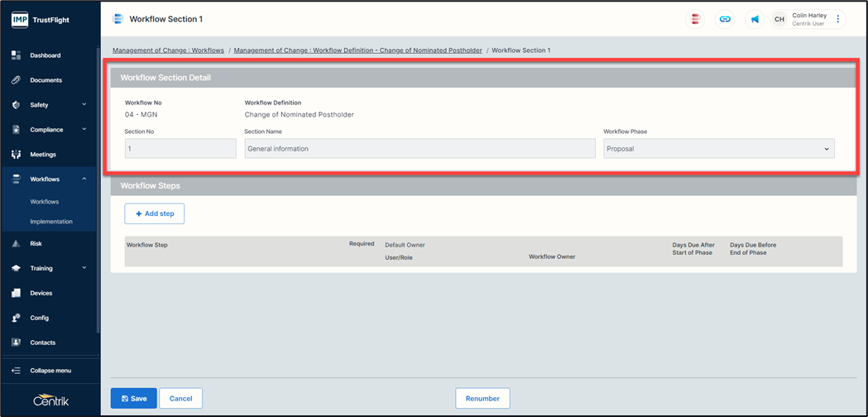Click the red stacked-layers icon in header
The image size is (868, 417).
coord(695,19)
